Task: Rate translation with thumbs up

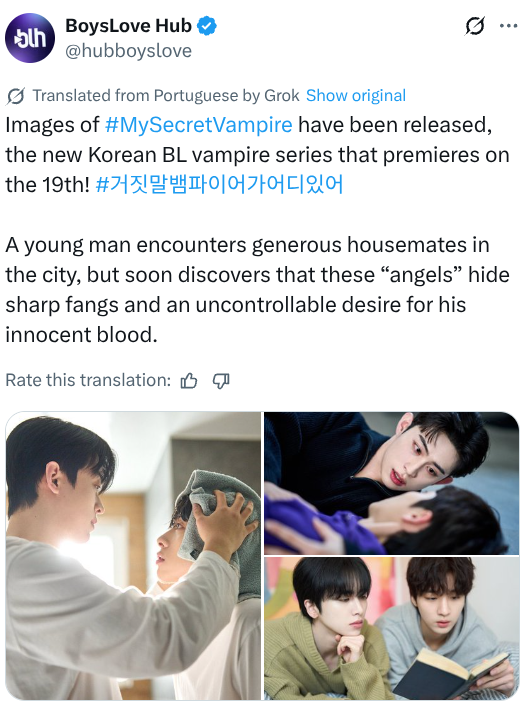Action: (x=189, y=381)
